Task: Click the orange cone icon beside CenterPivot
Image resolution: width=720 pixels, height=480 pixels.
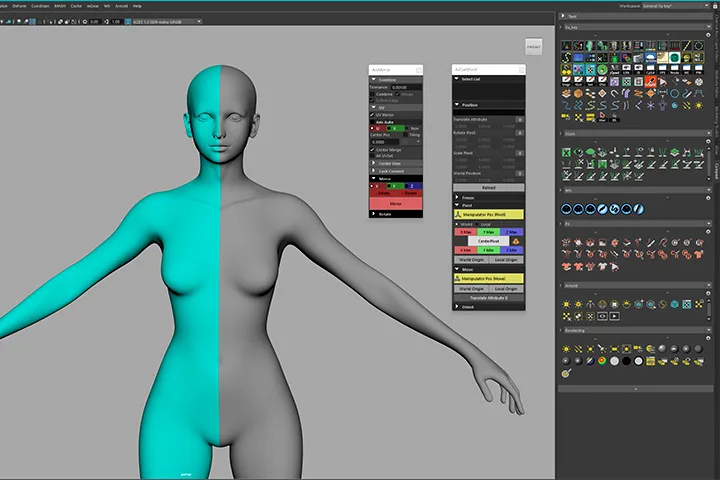Action: pyautogui.click(x=516, y=241)
